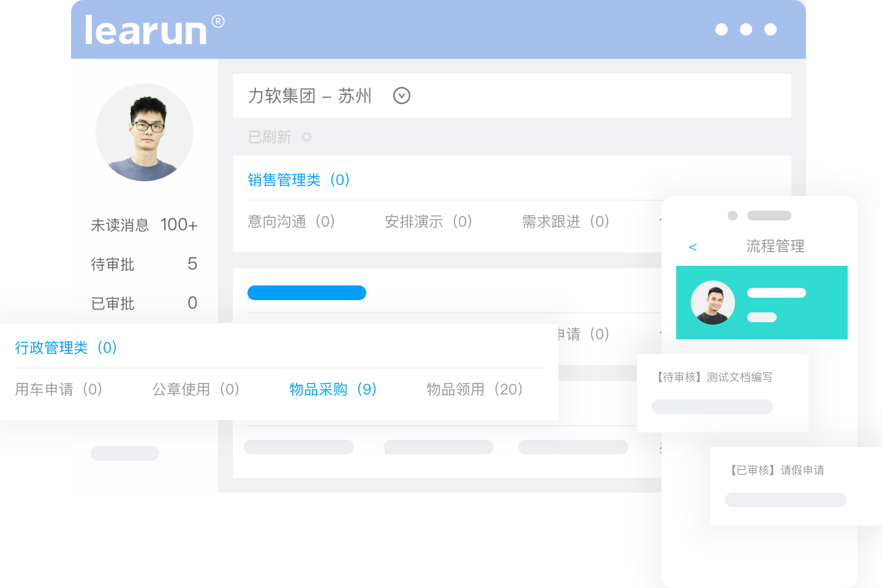Open the 行政管理类 (0) category
882x588 pixels.
[66, 347]
